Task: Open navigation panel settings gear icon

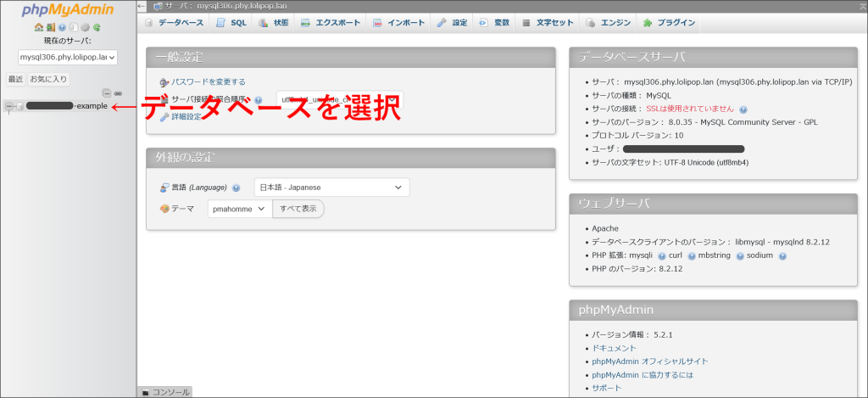Action: 85,27
